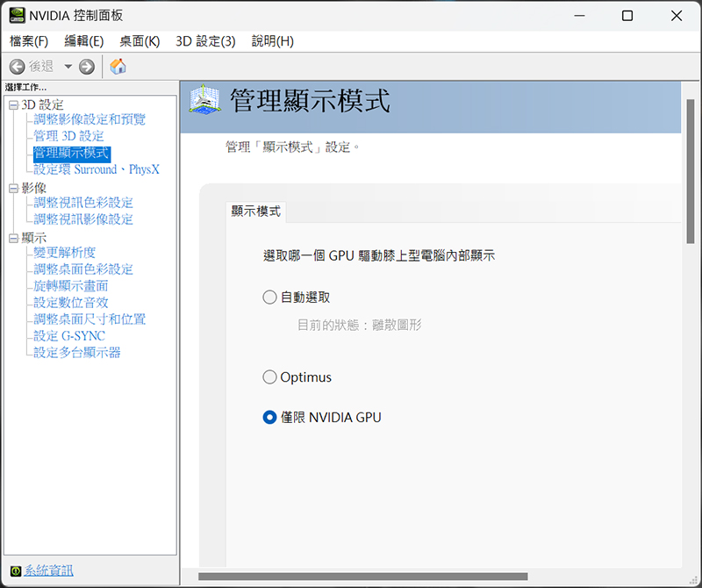Viewport: 702px width, 588px height.
Task: Click the Forward arrow icon in toolbar
Action: click(x=87, y=67)
